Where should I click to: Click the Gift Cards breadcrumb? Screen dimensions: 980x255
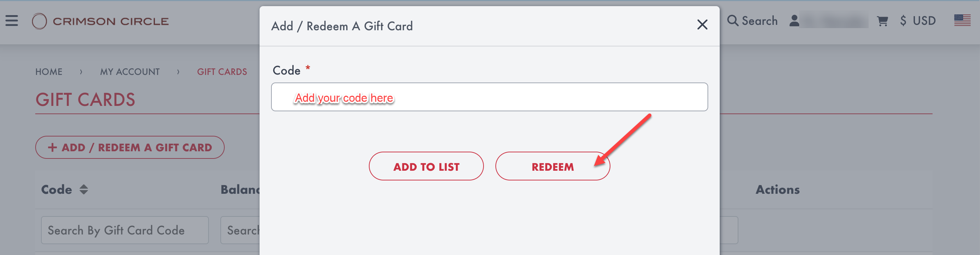point(222,72)
